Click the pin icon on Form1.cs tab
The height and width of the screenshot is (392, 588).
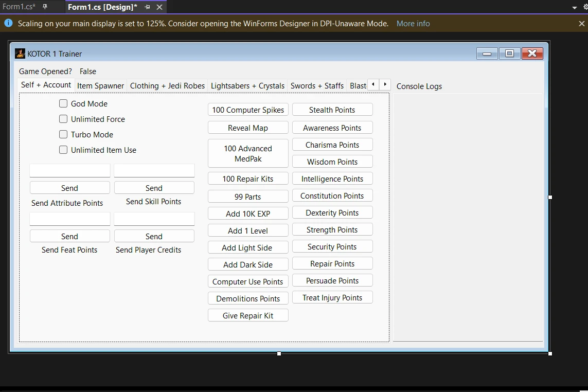pos(45,7)
